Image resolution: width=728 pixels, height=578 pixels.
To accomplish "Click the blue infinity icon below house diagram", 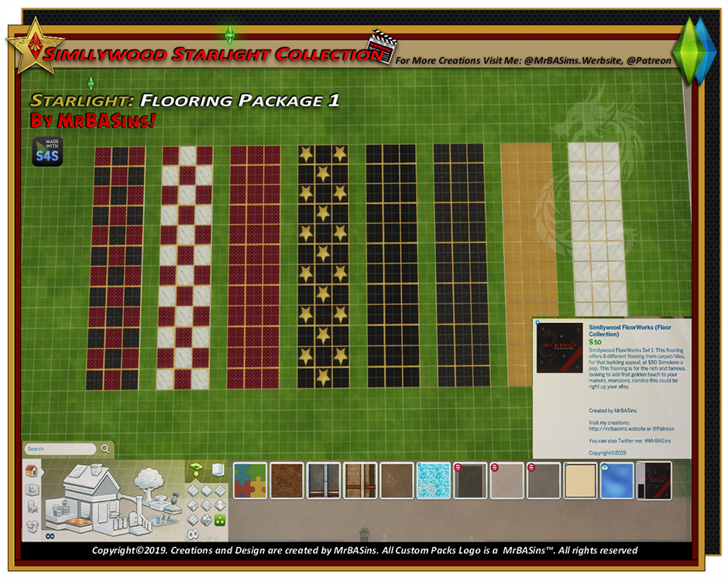I will (x=50, y=536).
